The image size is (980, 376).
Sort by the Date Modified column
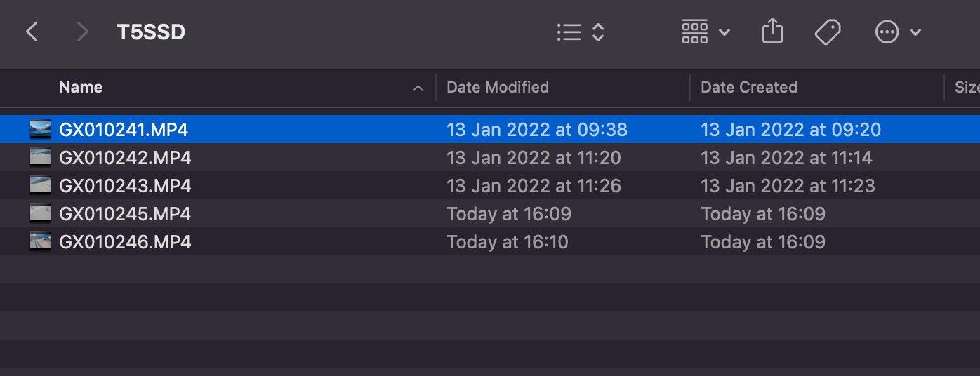(498, 88)
